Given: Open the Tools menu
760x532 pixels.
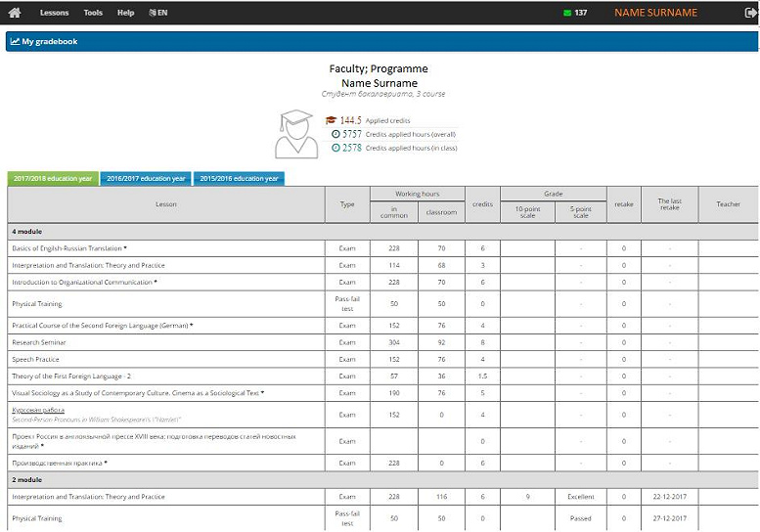Looking at the screenshot, I should coord(93,13).
